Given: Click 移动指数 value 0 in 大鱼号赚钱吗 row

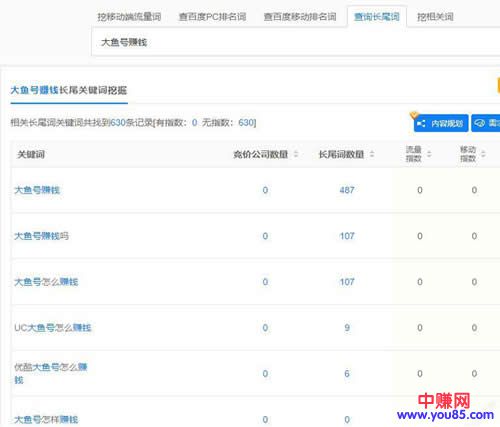Looking at the screenshot, I should click(x=474, y=236).
